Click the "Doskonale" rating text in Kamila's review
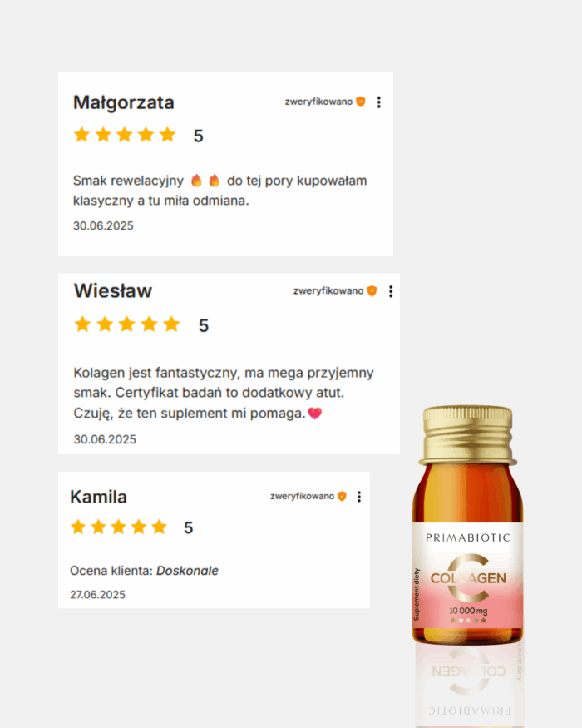The height and width of the screenshot is (728, 582). 187,571
